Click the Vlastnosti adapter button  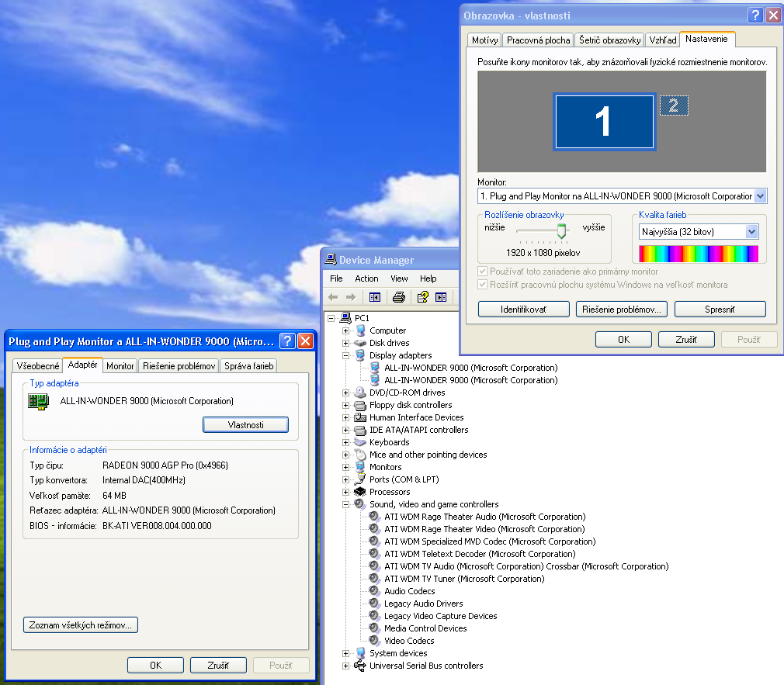(245, 425)
